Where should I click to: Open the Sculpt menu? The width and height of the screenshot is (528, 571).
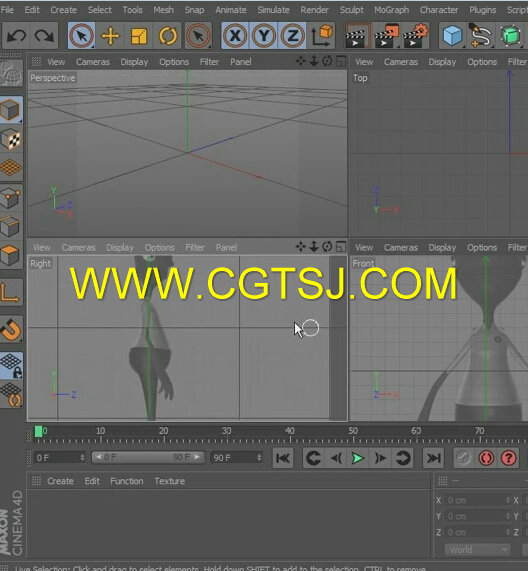pos(351,10)
